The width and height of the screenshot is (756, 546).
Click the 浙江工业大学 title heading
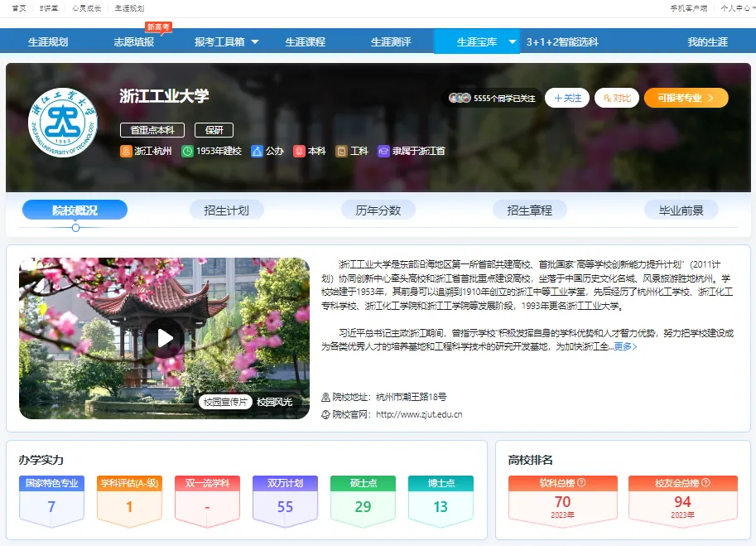click(165, 96)
